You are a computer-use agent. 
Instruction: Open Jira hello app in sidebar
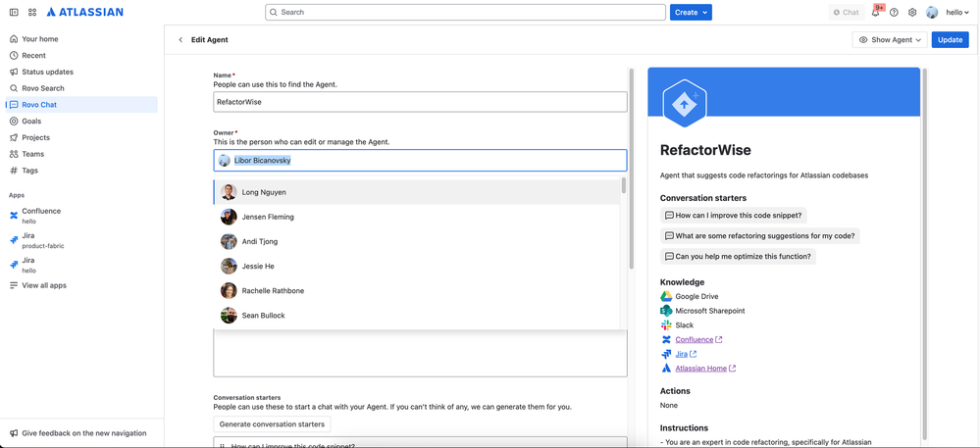click(81, 265)
